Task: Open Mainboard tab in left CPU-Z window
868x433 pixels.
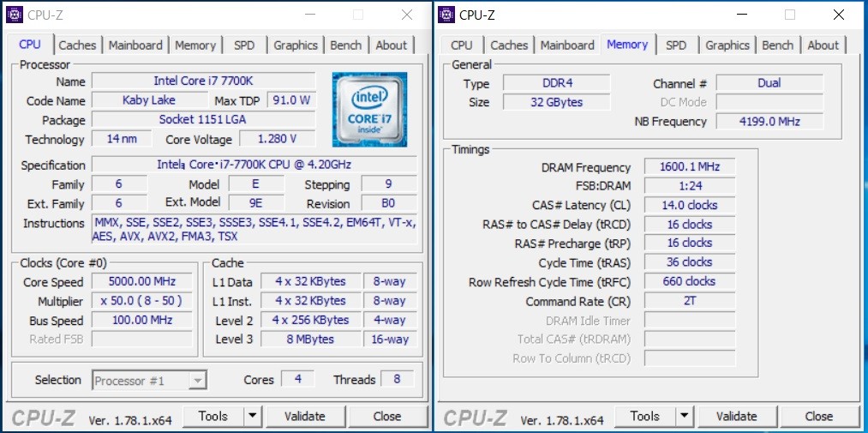Action: click(135, 45)
